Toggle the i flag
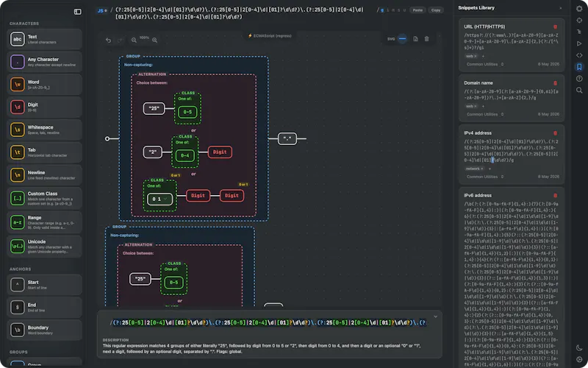588x368 pixels. 388,10
